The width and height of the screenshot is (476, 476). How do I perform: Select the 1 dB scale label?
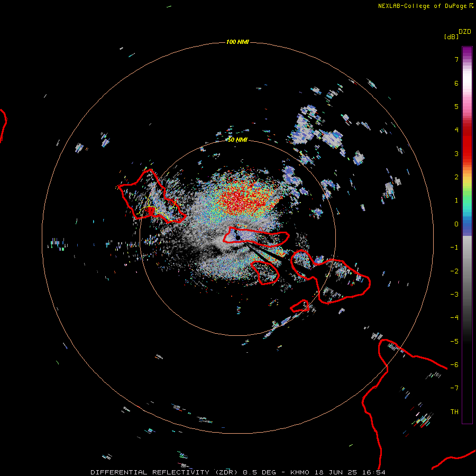click(456, 200)
